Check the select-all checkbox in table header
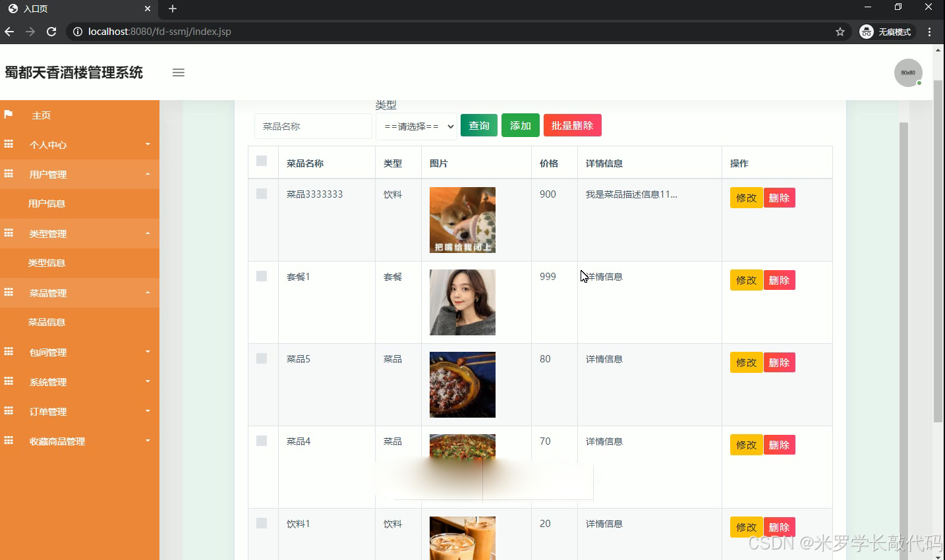This screenshot has width=945, height=560. click(x=262, y=160)
